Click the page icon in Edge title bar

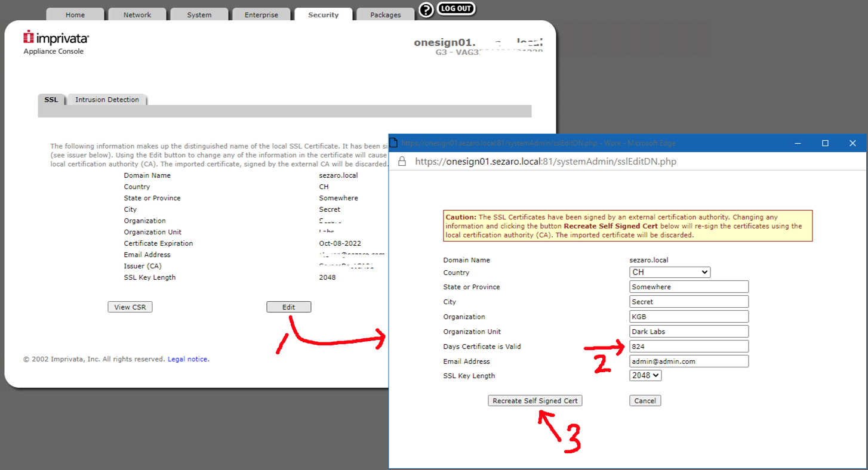tap(394, 143)
